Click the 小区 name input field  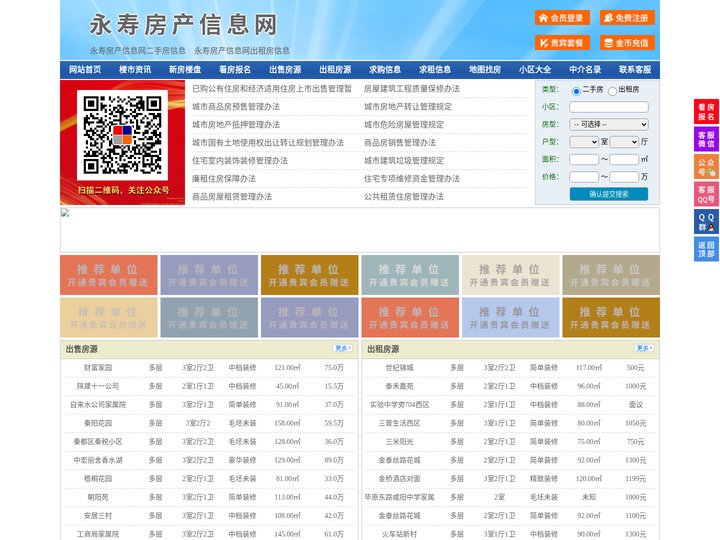(x=609, y=107)
